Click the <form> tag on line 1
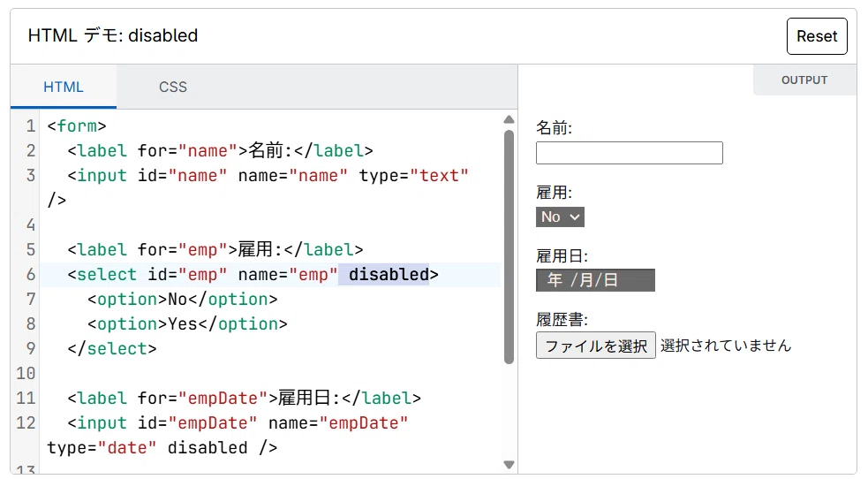 (x=77, y=126)
